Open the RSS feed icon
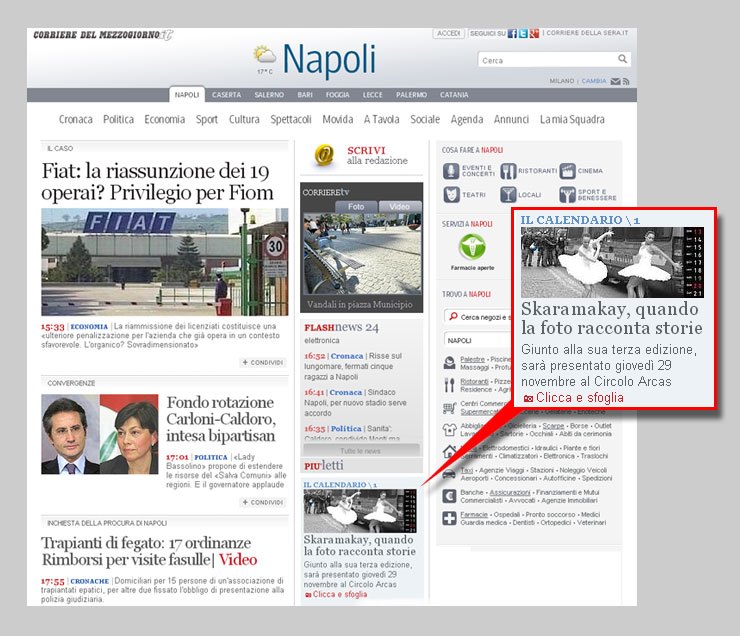 pos(626,82)
